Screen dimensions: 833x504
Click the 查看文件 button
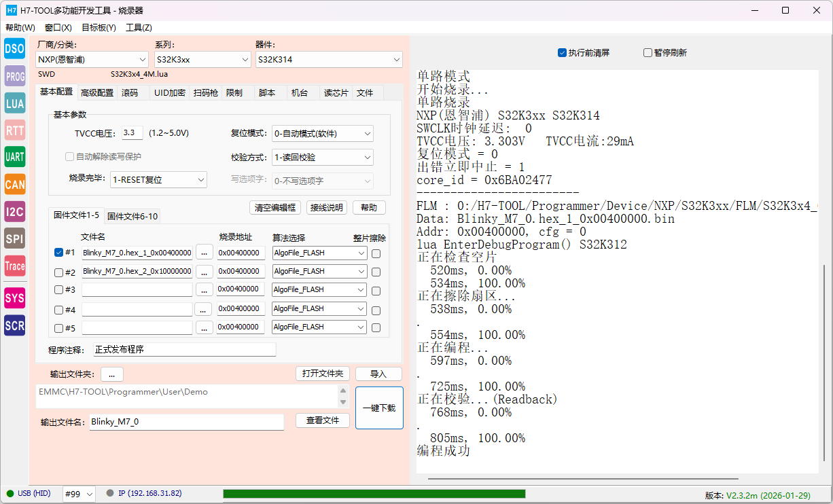pos(323,420)
